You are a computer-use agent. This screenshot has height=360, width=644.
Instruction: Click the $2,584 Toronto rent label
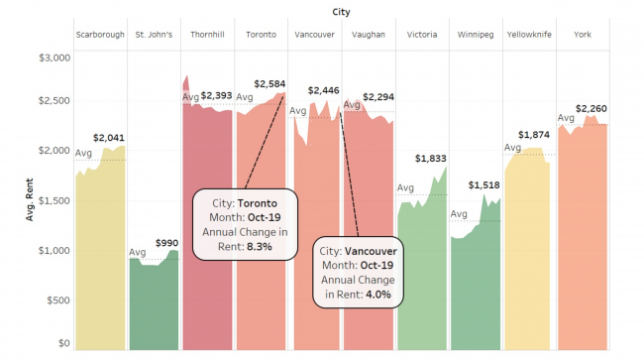[269, 84]
